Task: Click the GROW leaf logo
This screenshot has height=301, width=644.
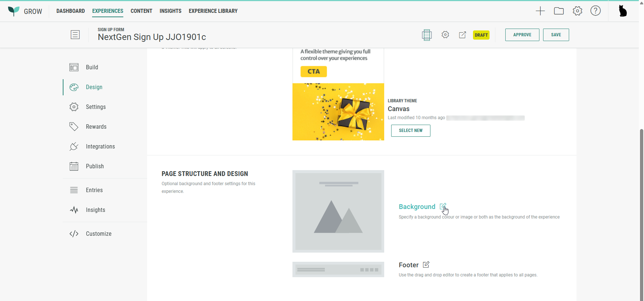Action: 14,11
